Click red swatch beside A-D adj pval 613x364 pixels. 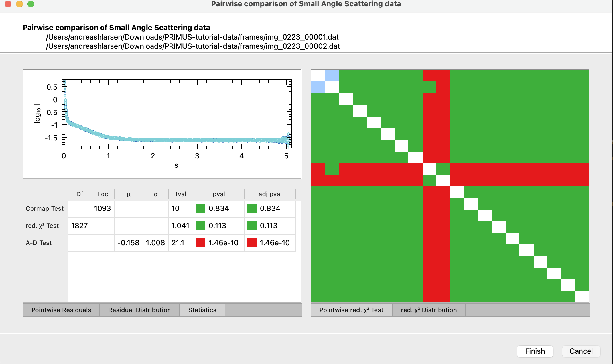[252, 243]
